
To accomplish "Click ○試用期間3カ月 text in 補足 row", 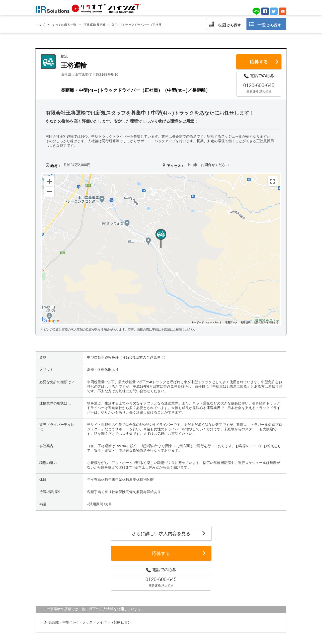I will click(x=99, y=504).
